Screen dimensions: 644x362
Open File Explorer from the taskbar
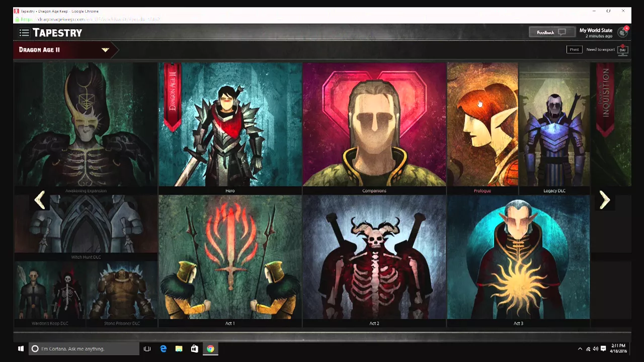click(179, 348)
